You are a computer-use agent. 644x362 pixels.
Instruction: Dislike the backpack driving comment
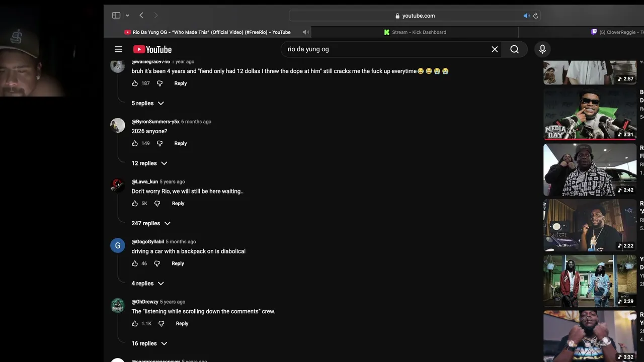[157, 263]
